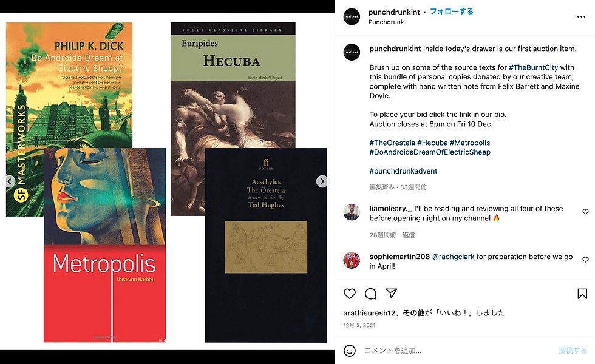Click the フォローする follow button
Screen dimensions: 595x364
(452, 12)
